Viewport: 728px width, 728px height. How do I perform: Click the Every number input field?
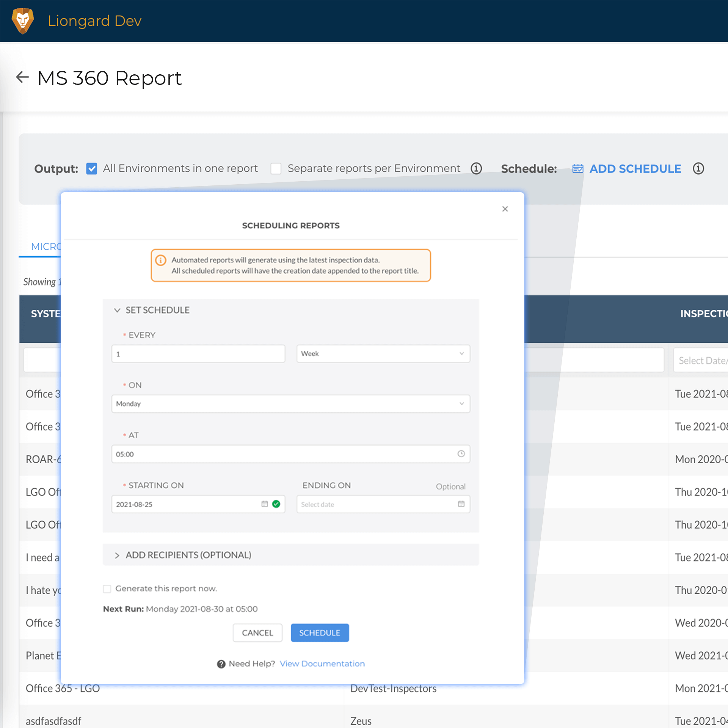[198, 353]
